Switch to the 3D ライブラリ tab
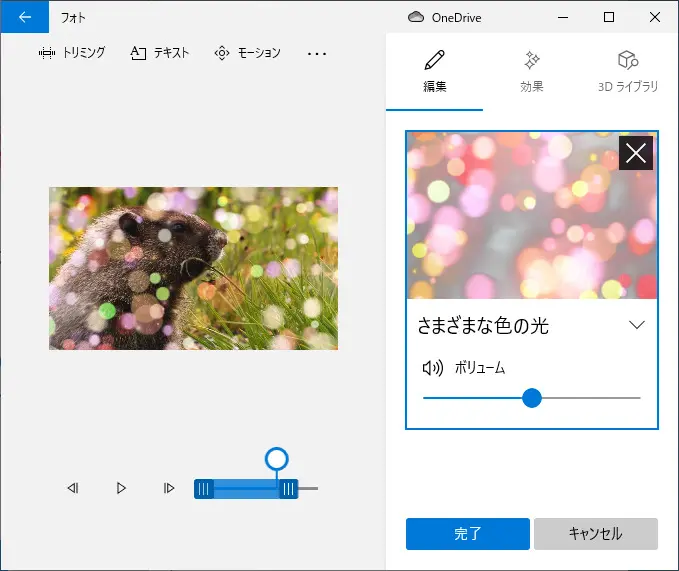Image resolution: width=679 pixels, height=571 pixels. coord(627,72)
